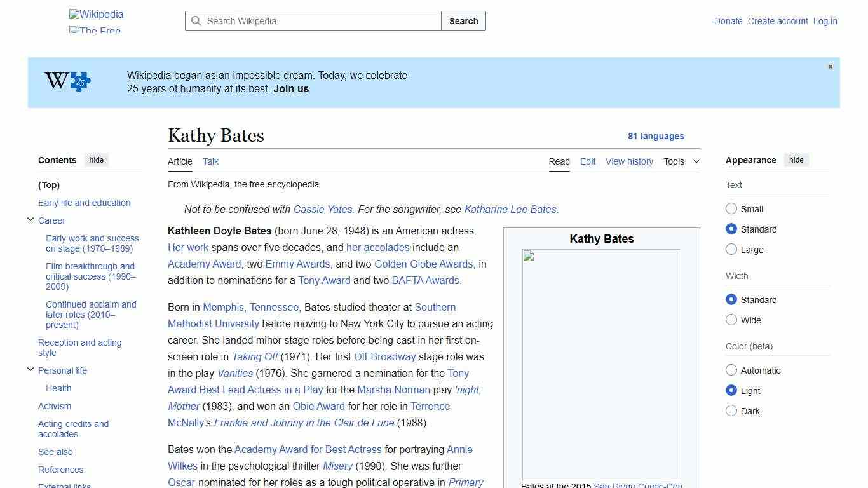Select the Small text size
This screenshot has width=868, height=488.
click(x=731, y=208)
